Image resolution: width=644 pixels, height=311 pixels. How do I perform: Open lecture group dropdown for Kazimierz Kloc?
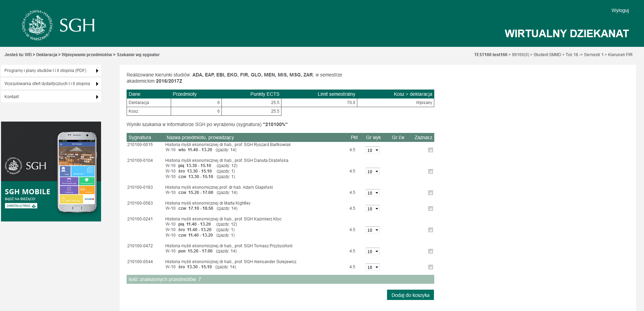[x=373, y=230]
